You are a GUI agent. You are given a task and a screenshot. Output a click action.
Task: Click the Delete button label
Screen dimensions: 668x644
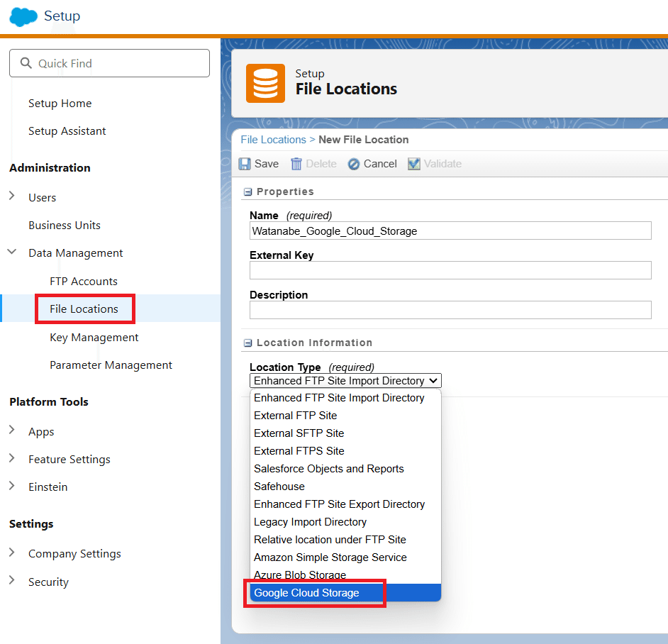(x=321, y=164)
